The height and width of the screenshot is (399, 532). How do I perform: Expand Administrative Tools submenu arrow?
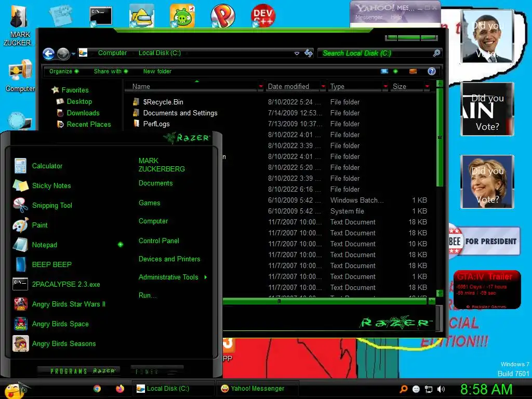tap(206, 277)
